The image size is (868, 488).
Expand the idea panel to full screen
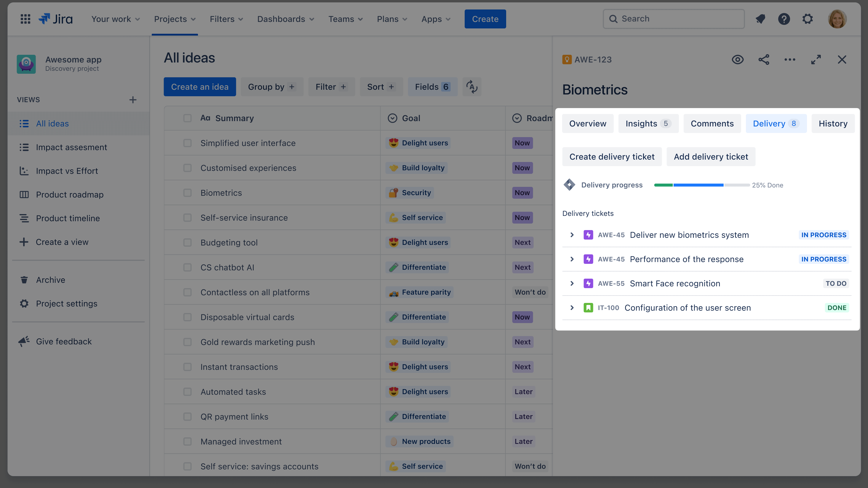coord(816,60)
